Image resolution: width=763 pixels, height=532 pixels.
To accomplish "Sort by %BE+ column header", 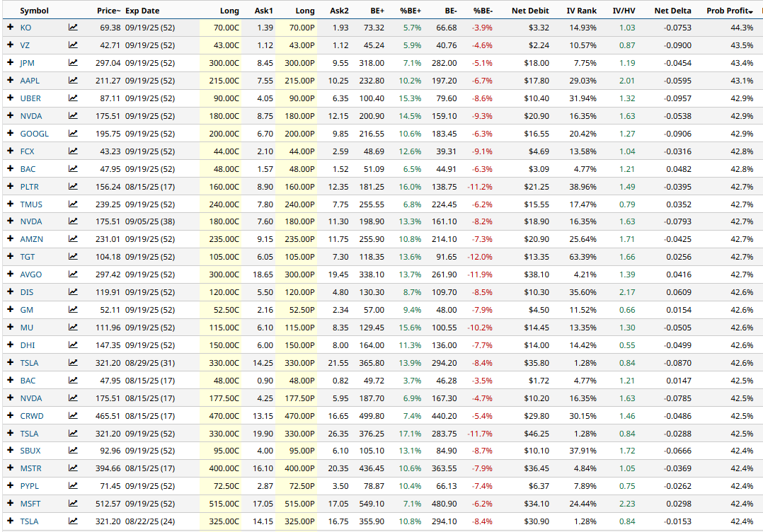I will coord(411,11).
